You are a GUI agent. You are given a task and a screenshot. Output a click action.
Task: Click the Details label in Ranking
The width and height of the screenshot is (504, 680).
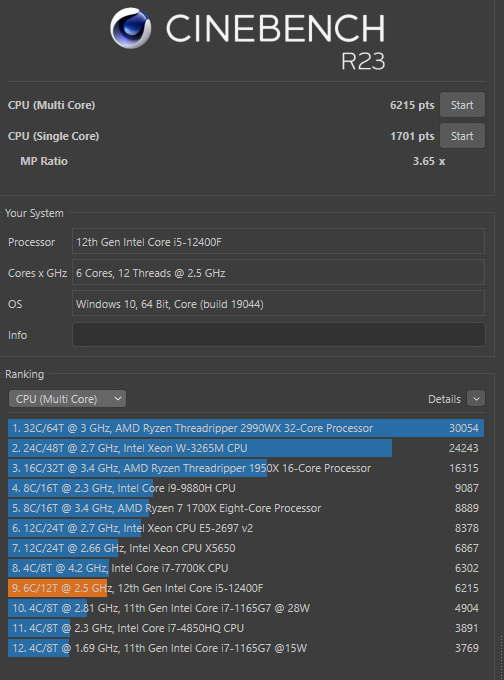(x=444, y=399)
